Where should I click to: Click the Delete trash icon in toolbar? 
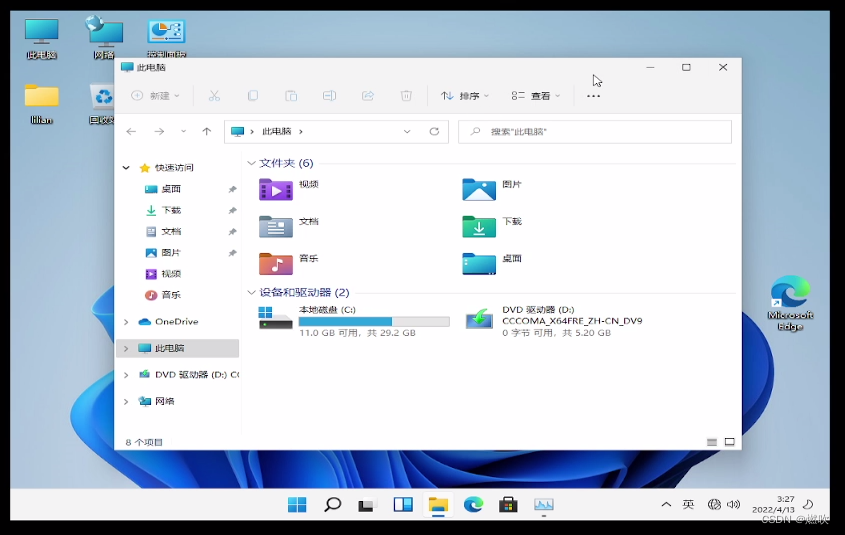click(x=406, y=96)
